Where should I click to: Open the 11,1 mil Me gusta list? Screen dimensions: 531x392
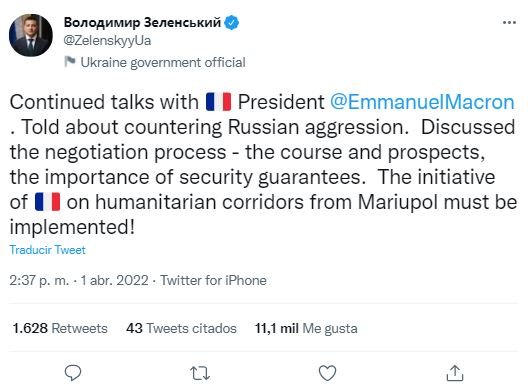306,328
